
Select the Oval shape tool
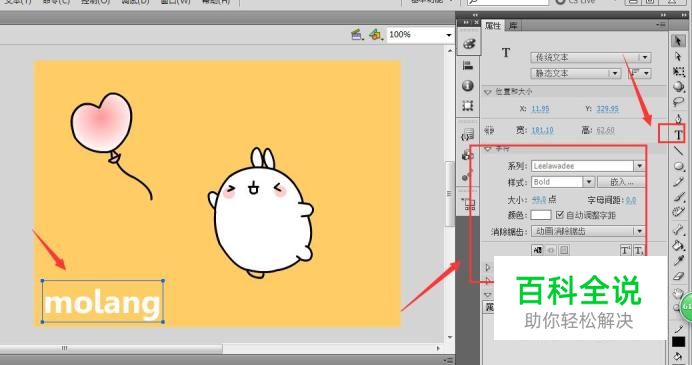678,166
